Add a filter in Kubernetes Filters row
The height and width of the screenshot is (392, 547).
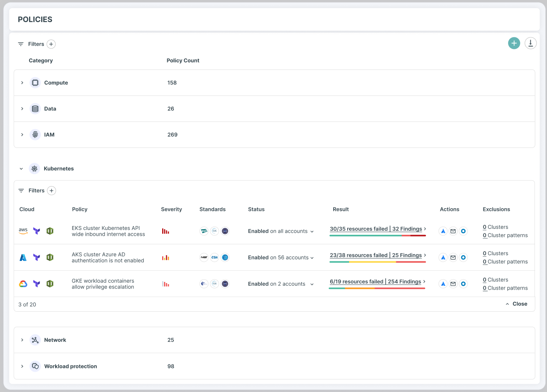[52, 191]
